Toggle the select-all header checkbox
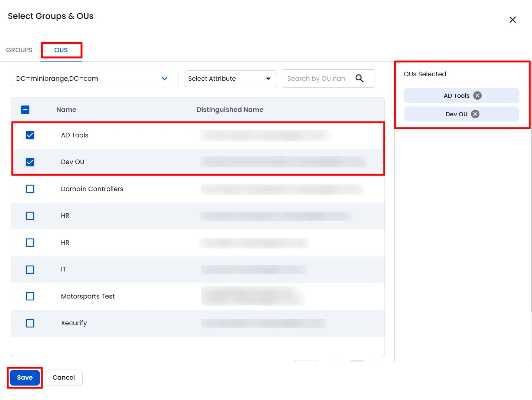 click(x=25, y=110)
